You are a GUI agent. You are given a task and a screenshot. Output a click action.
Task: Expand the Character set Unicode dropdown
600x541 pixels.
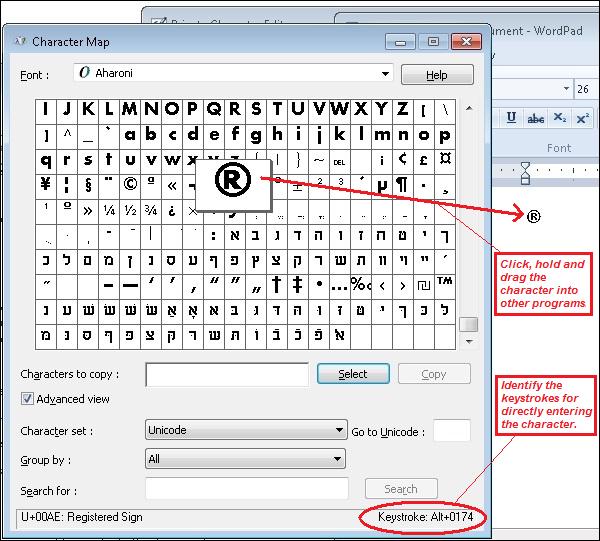point(245,431)
